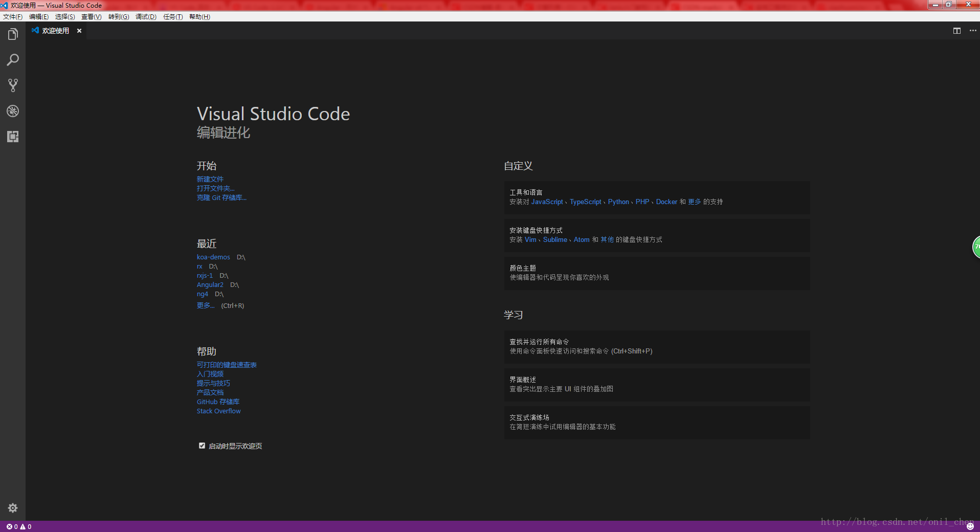This screenshot has height=532, width=980.
Task: Click the Docker language link
Action: point(666,202)
